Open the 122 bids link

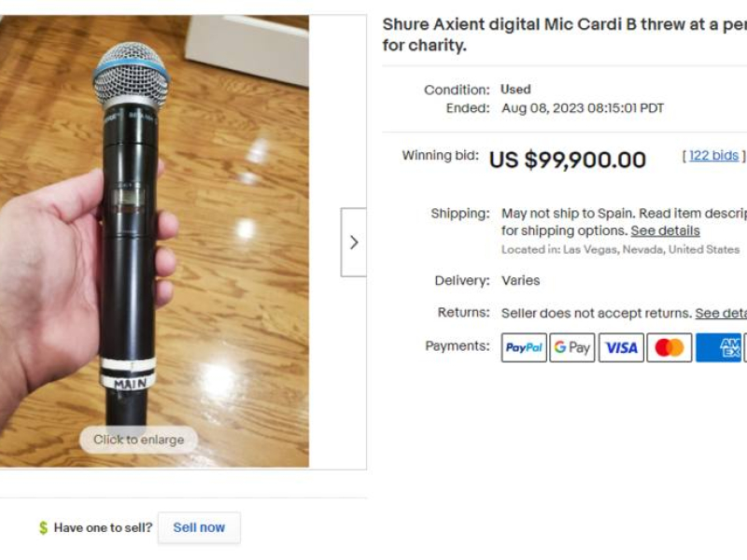(713, 156)
